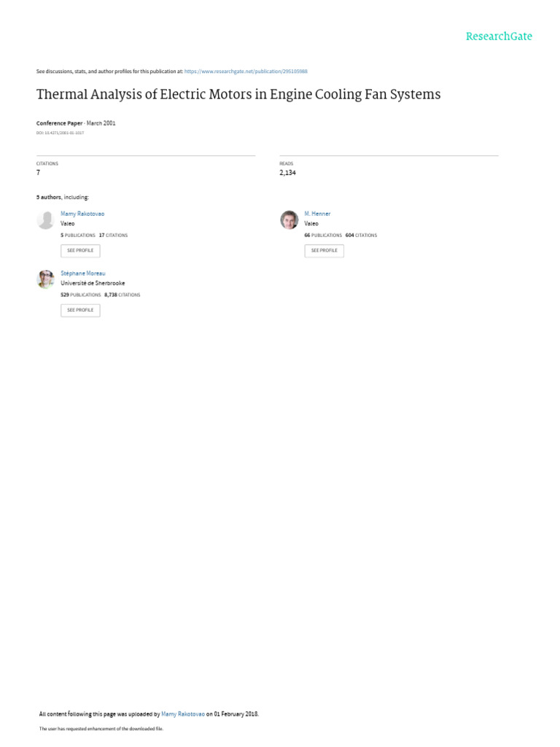
Task: Click M. Henner's profile photo
Action: tap(289, 220)
